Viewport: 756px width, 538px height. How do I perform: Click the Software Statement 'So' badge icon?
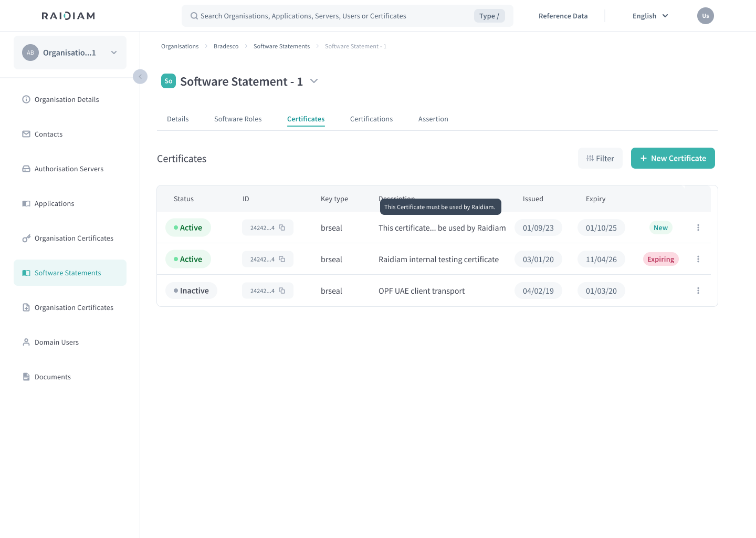pyautogui.click(x=169, y=81)
